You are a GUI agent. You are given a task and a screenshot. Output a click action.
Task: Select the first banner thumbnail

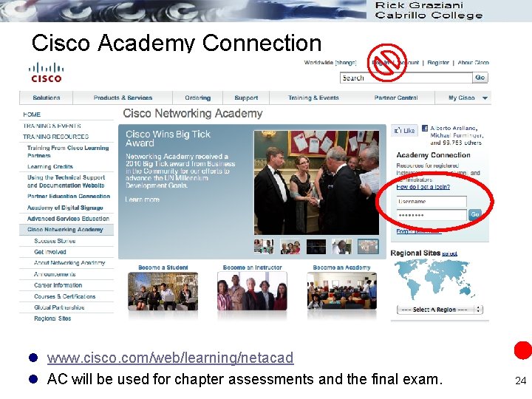(x=264, y=247)
